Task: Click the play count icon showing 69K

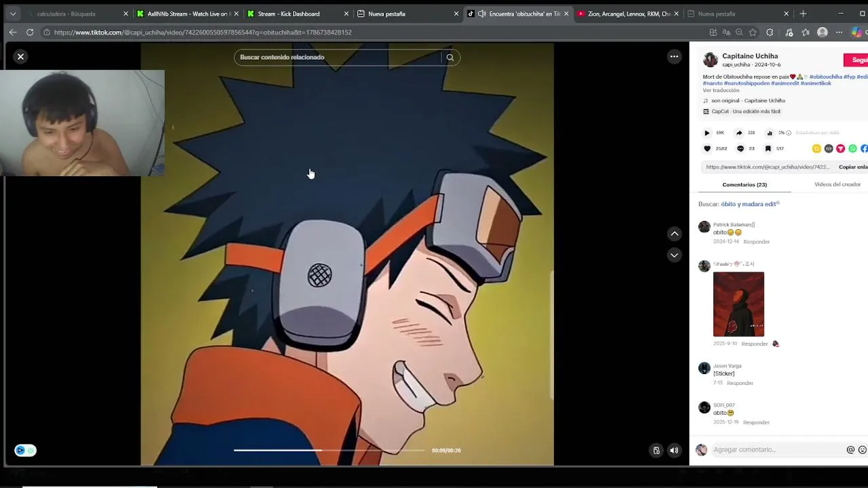Action: click(707, 133)
